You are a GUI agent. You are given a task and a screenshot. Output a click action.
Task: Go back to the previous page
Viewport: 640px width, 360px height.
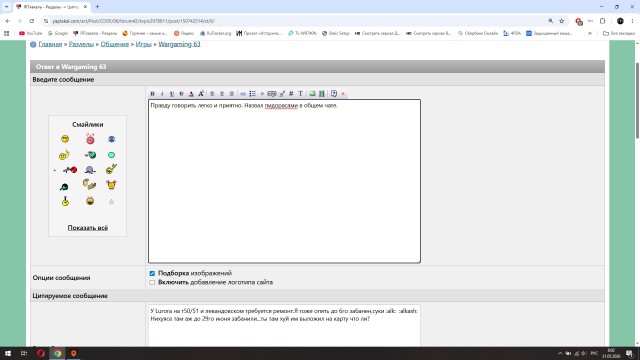[8, 21]
